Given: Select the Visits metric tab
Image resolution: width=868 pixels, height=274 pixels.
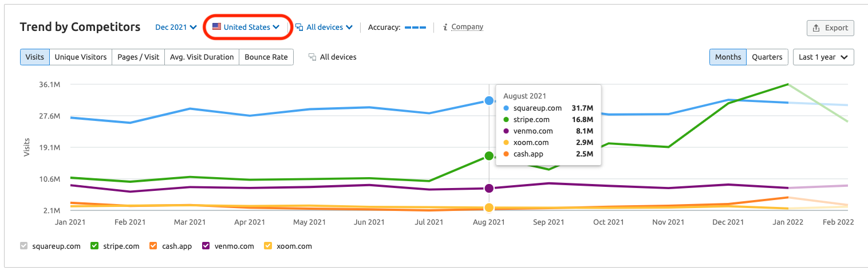Looking at the screenshot, I should [35, 57].
